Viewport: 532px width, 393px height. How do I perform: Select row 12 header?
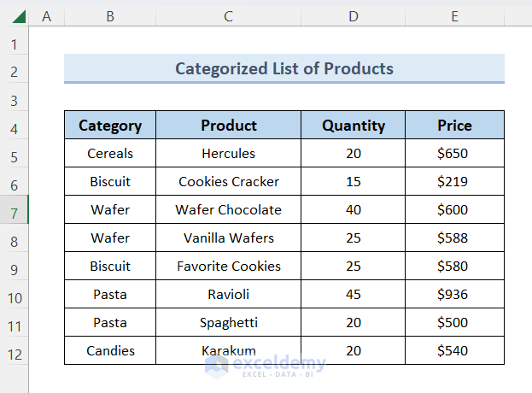click(x=14, y=351)
